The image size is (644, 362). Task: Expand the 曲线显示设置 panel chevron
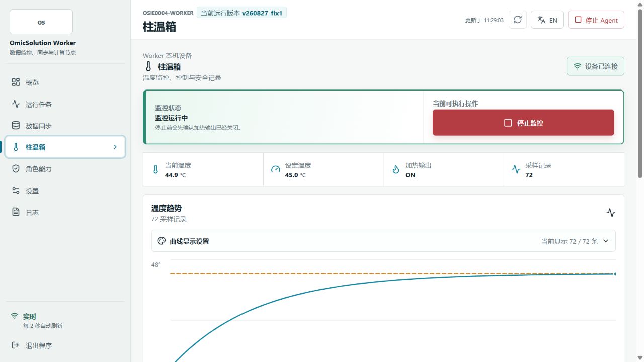point(606,241)
